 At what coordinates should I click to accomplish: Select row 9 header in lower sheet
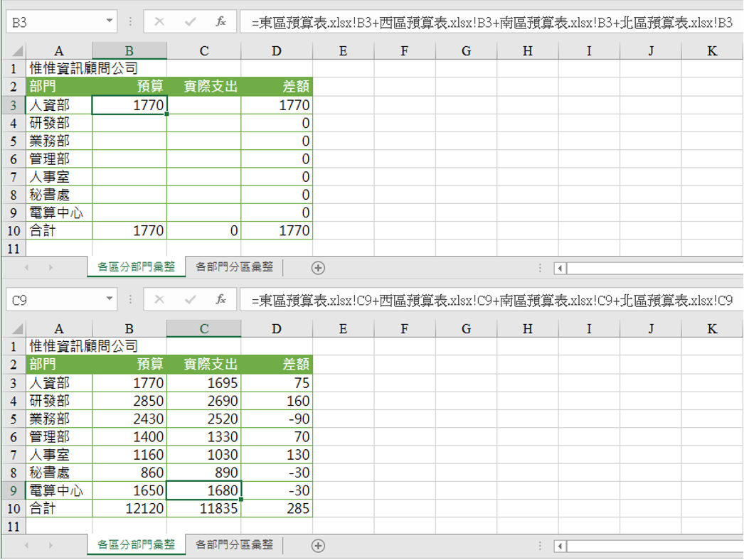click(14, 490)
